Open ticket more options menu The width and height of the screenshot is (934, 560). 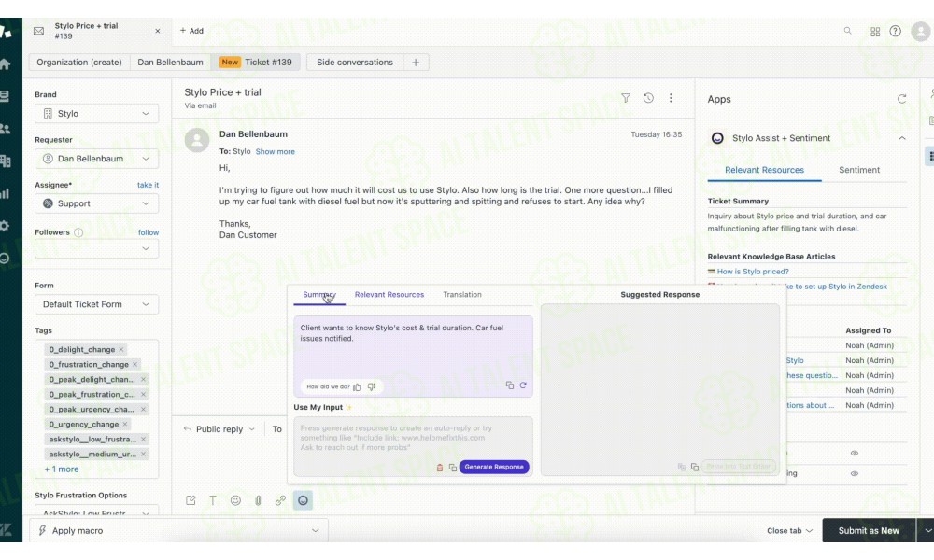[671, 98]
